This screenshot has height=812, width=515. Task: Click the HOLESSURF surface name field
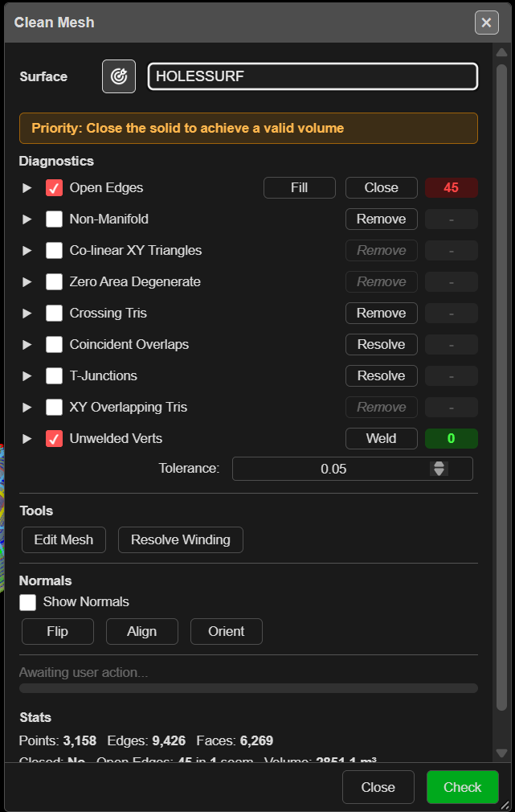(x=313, y=76)
